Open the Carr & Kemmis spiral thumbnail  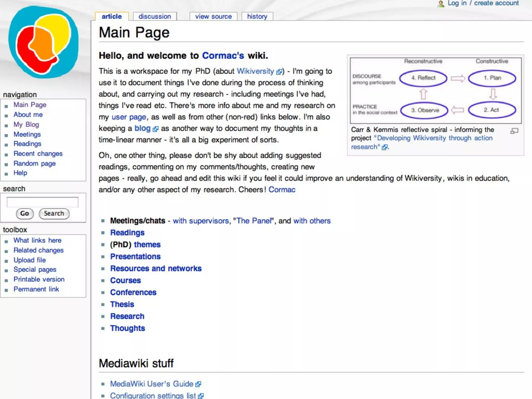pyautogui.click(x=435, y=90)
